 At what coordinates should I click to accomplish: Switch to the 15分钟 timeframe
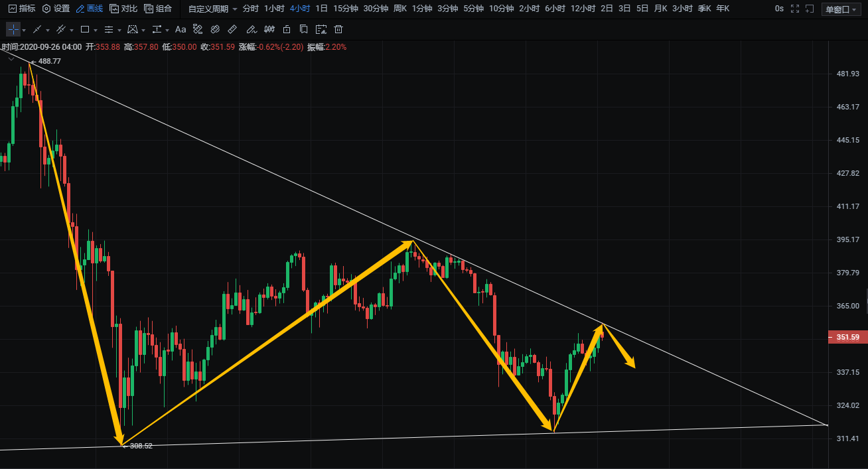[345, 9]
